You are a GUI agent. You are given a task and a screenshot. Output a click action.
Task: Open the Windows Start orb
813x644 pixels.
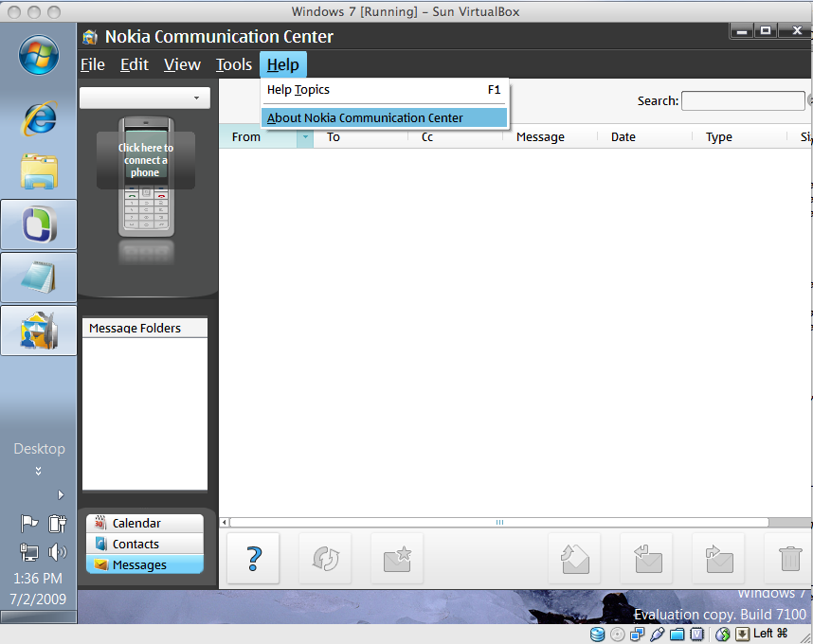pyautogui.click(x=38, y=55)
